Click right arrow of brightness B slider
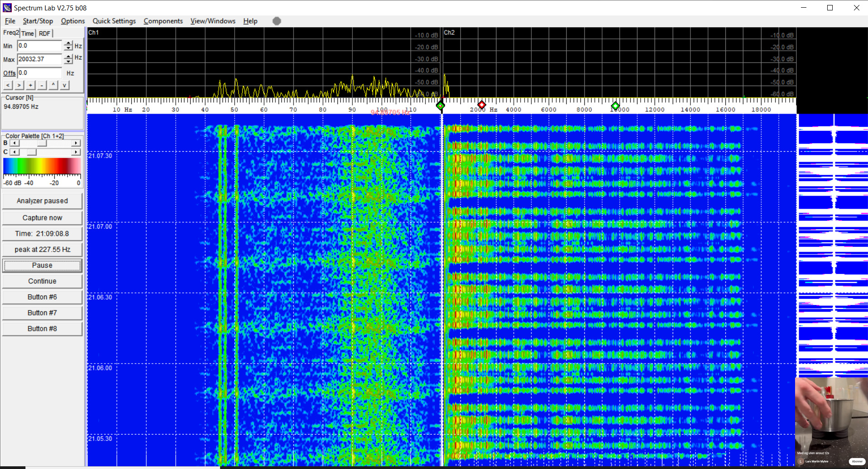This screenshot has width=868, height=469. [76, 143]
